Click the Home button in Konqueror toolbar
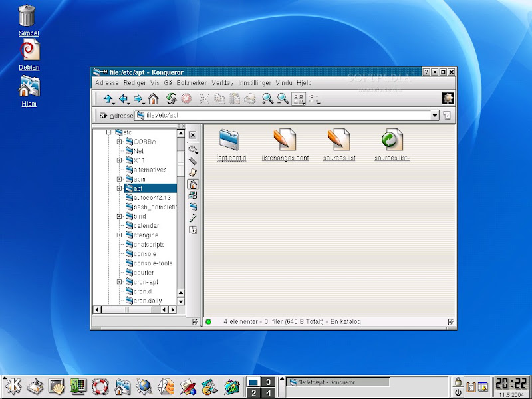Image resolution: width=532 pixels, height=399 pixels. 154,99
